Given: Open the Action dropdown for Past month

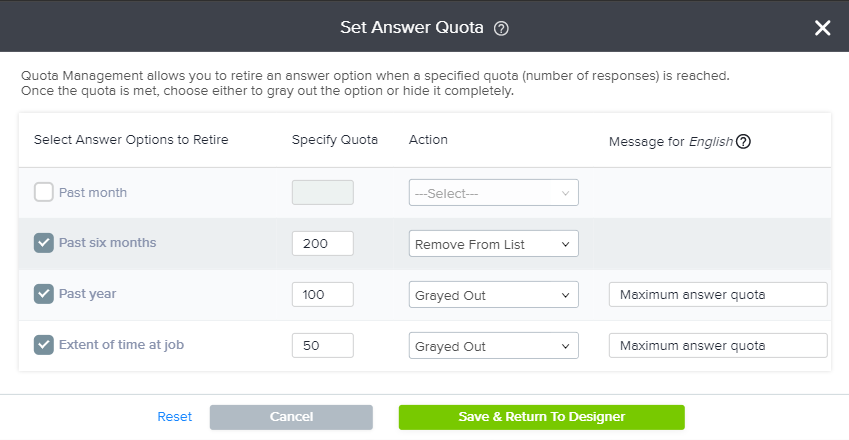Looking at the screenshot, I should point(493,193).
